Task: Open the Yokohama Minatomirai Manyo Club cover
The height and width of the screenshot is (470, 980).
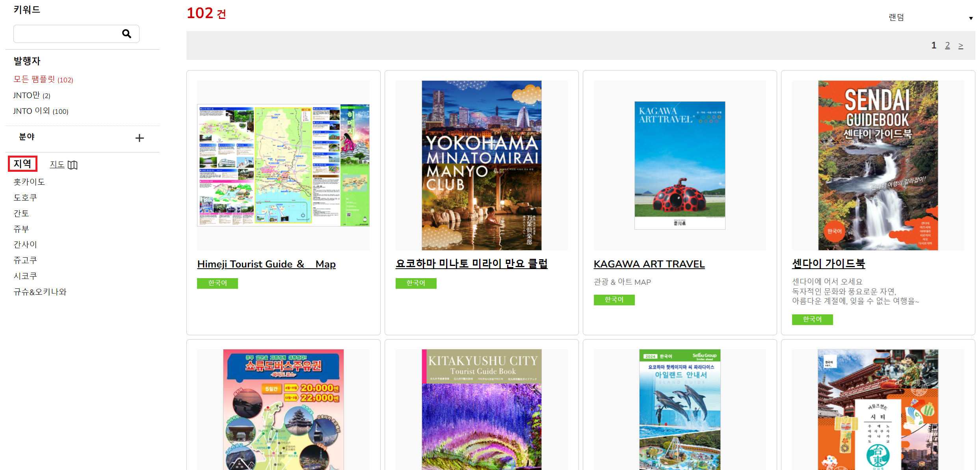Action: coord(481,165)
